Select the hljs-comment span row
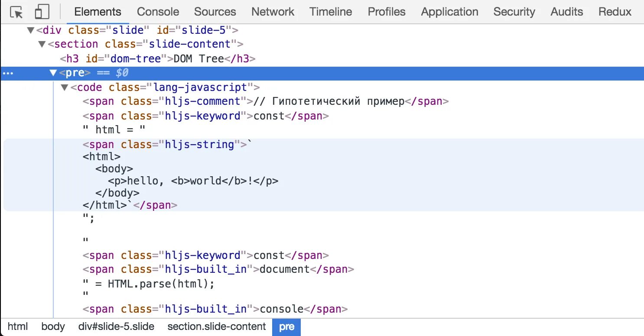The height and width of the screenshot is (336, 644). [266, 101]
